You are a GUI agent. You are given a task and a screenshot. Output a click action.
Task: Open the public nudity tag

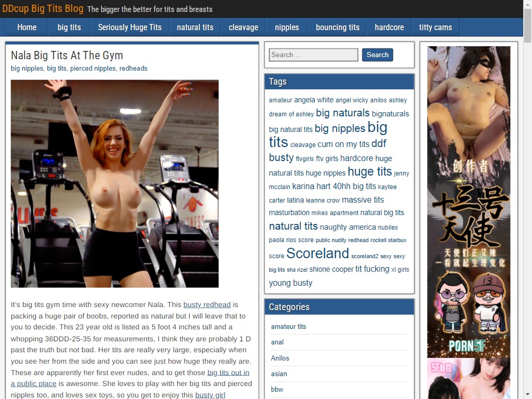tap(331, 241)
